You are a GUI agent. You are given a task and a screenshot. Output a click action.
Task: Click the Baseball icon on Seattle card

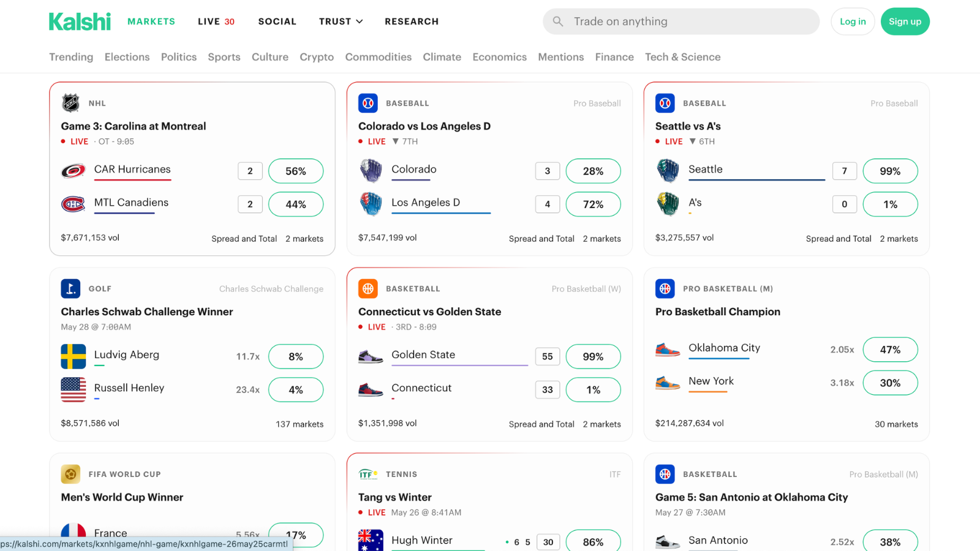665,103
